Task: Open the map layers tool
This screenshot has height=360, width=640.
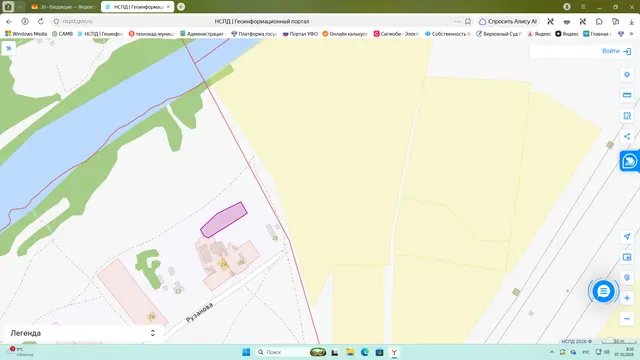Action: coord(627,75)
